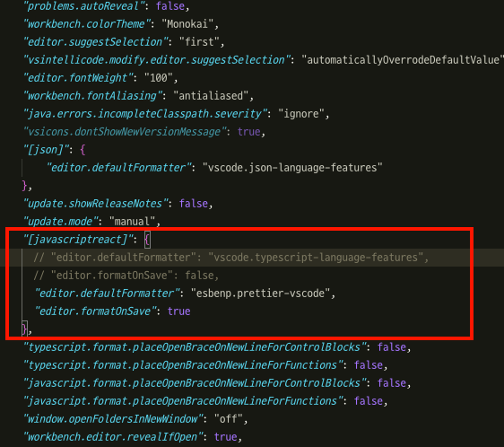Click the "typescript.format.placeOpenBraceOnNewLineForFunctions" key
This screenshot has height=447, width=504.
[183, 365]
